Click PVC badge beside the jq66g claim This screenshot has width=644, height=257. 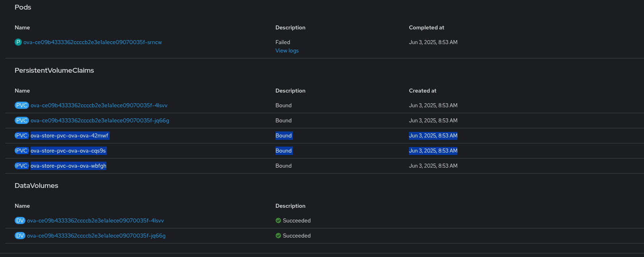21,120
